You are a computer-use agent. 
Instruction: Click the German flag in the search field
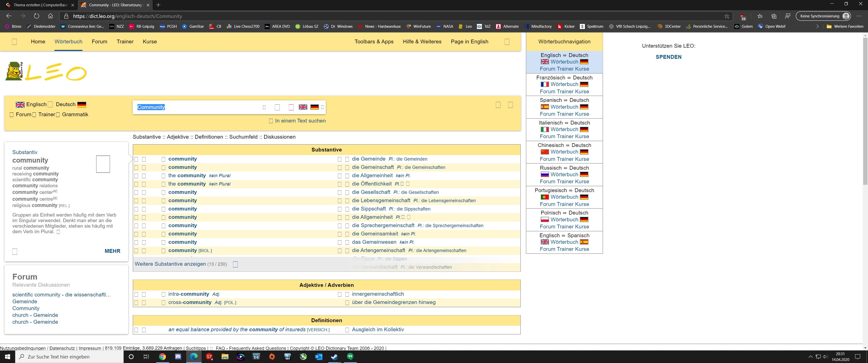pyautogui.click(x=314, y=107)
